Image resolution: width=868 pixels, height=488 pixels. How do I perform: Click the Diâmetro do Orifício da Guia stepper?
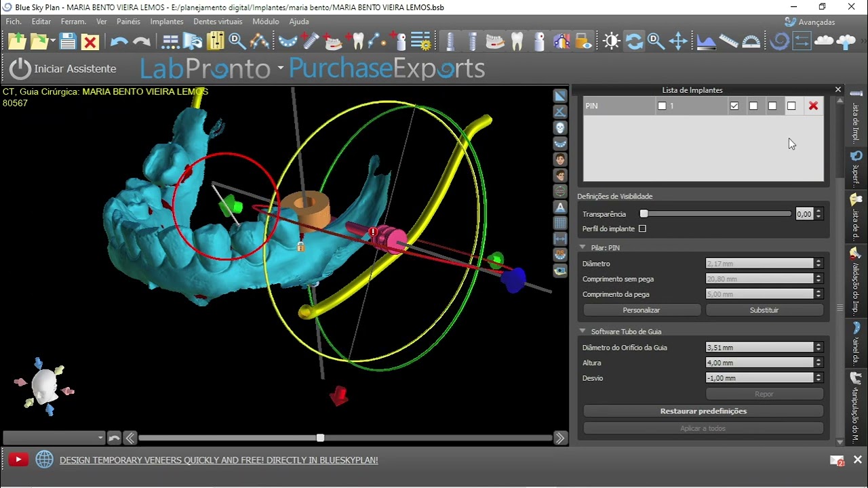pos(818,347)
